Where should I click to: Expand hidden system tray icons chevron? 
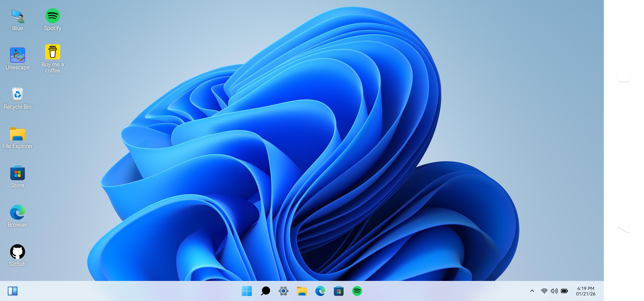(532, 291)
